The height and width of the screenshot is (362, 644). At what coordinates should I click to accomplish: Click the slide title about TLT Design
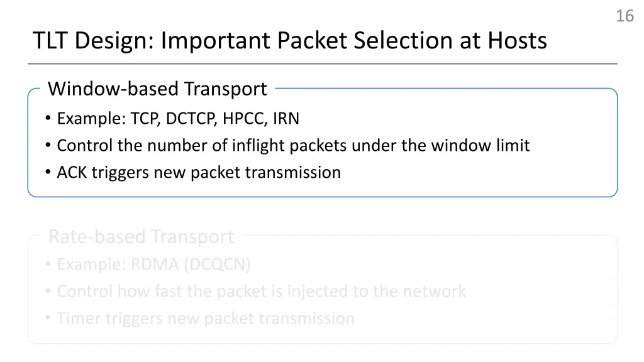click(289, 41)
